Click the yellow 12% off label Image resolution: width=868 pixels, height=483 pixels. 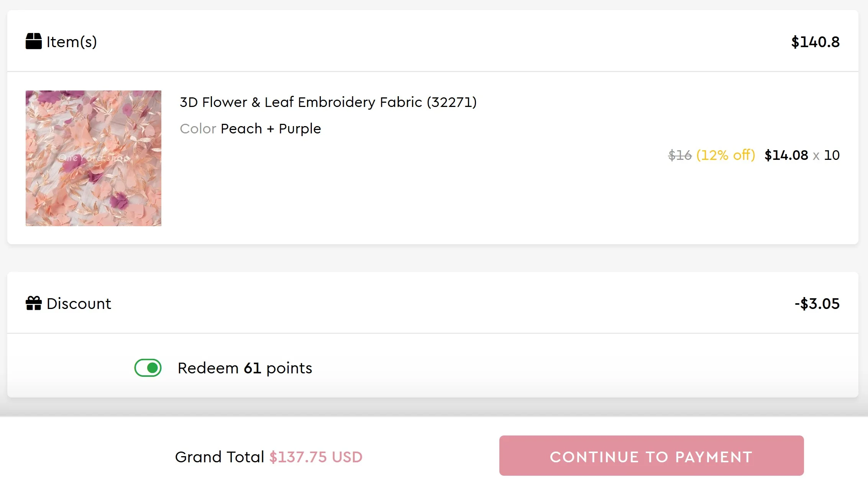tap(725, 155)
